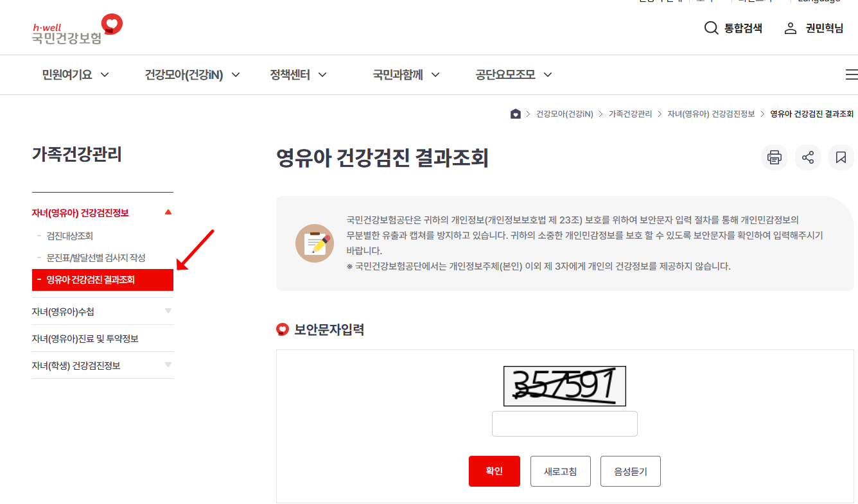
Task: Play audio captcha with 음성듣기 button
Action: point(631,471)
